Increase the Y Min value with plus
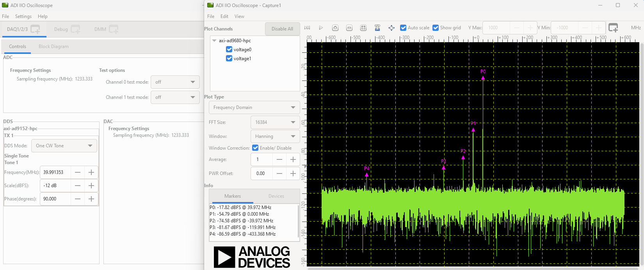 [598, 28]
